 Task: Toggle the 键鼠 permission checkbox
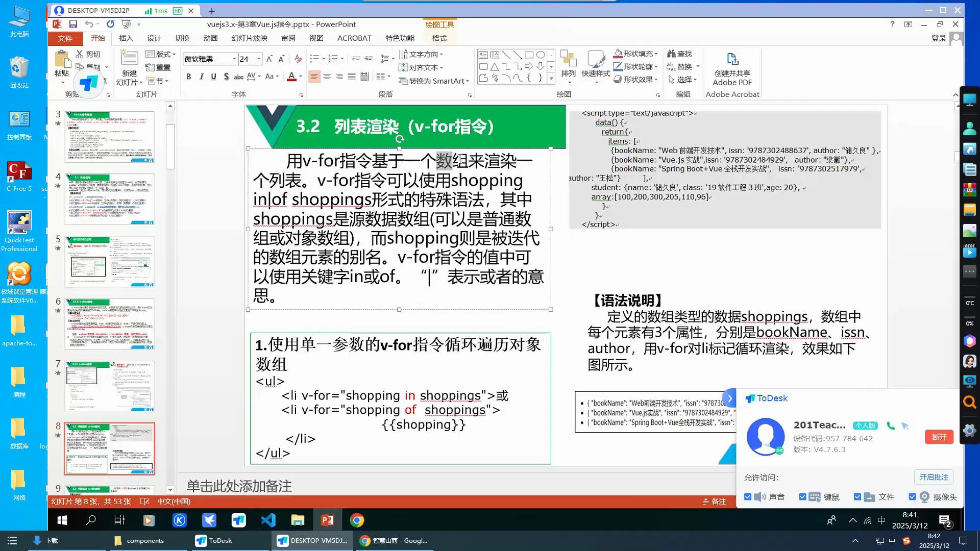click(802, 497)
